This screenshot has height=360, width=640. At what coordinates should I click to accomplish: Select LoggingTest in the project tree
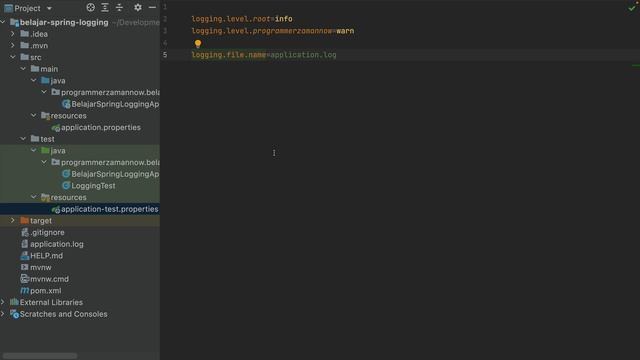93,186
